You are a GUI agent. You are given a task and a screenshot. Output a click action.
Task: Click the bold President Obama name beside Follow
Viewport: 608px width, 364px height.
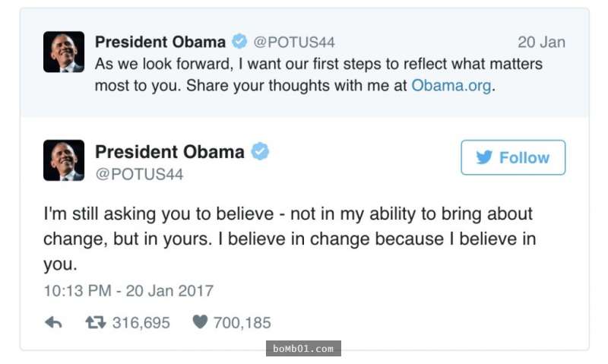coord(169,151)
